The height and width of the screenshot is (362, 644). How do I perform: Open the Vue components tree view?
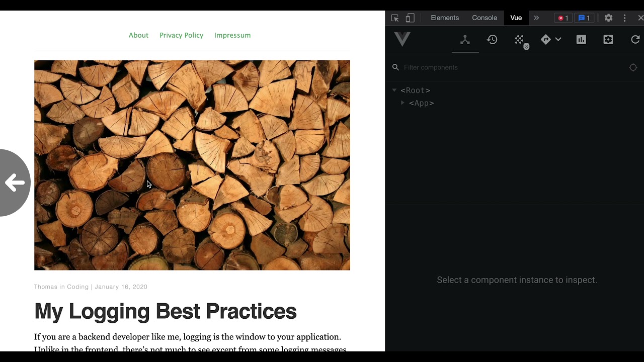point(465,40)
